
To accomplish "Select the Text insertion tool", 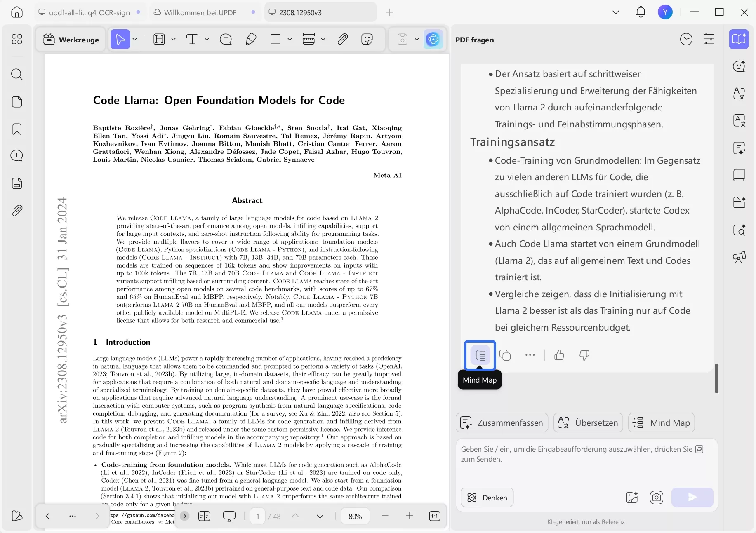I will [x=192, y=40].
